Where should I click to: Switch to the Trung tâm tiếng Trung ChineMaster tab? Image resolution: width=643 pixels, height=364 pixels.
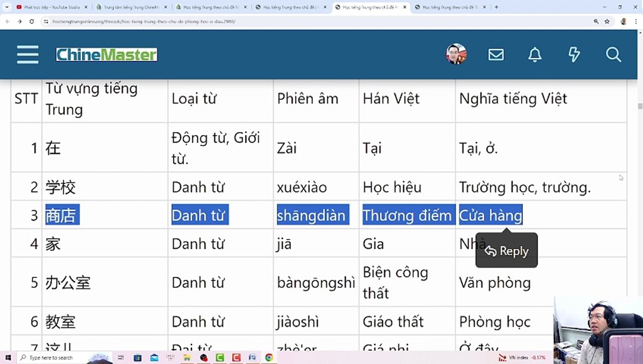pos(132,7)
